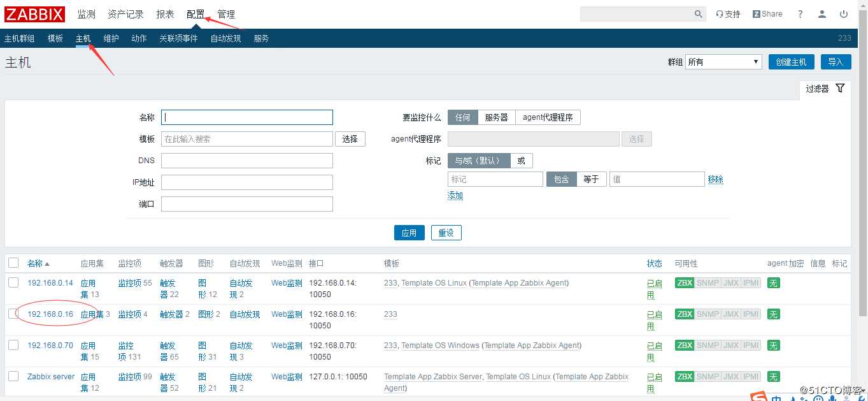Viewport: 868px width, 401px height.
Task: Open host 192.168.0.16 link
Action: pyautogui.click(x=50, y=314)
